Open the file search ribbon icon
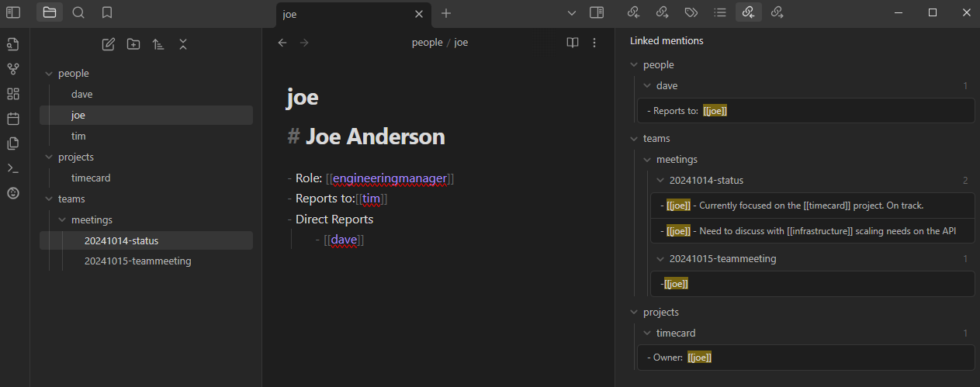 (x=12, y=44)
